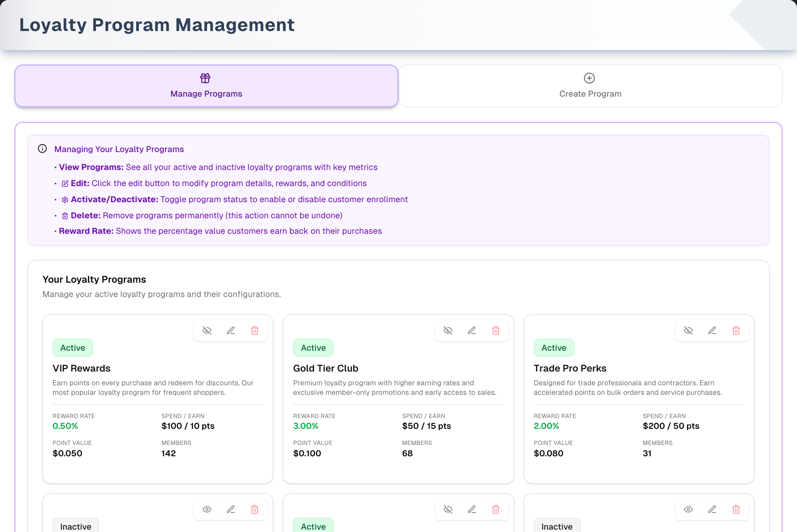This screenshot has width=797, height=532.
Task: Click the Managing Your Loyalty Programs heading
Action: point(119,149)
